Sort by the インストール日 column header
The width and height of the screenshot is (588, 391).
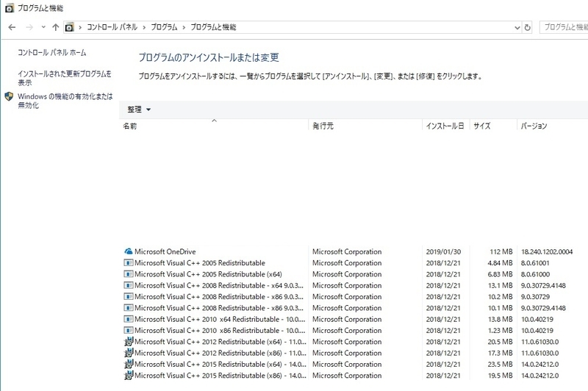tap(445, 126)
